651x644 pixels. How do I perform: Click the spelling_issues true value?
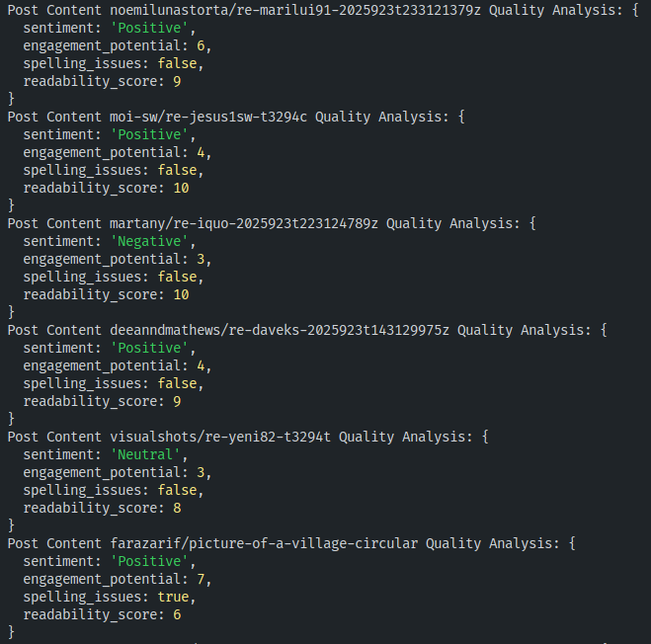[177, 597]
